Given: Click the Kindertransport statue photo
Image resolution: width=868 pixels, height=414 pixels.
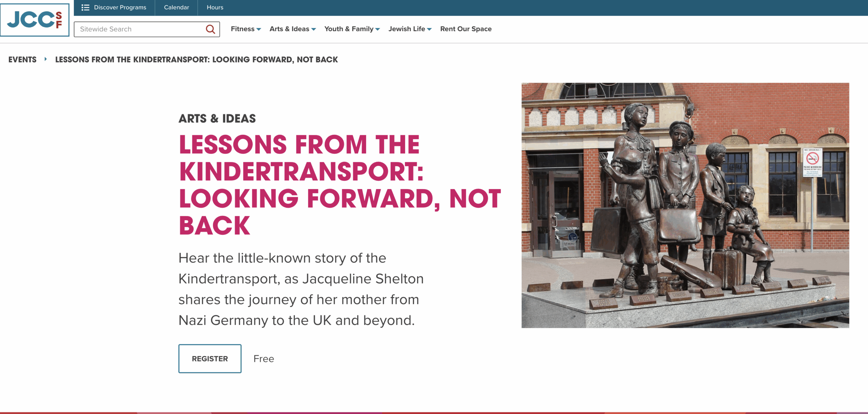Looking at the screenshot, I should pos(685,205).
